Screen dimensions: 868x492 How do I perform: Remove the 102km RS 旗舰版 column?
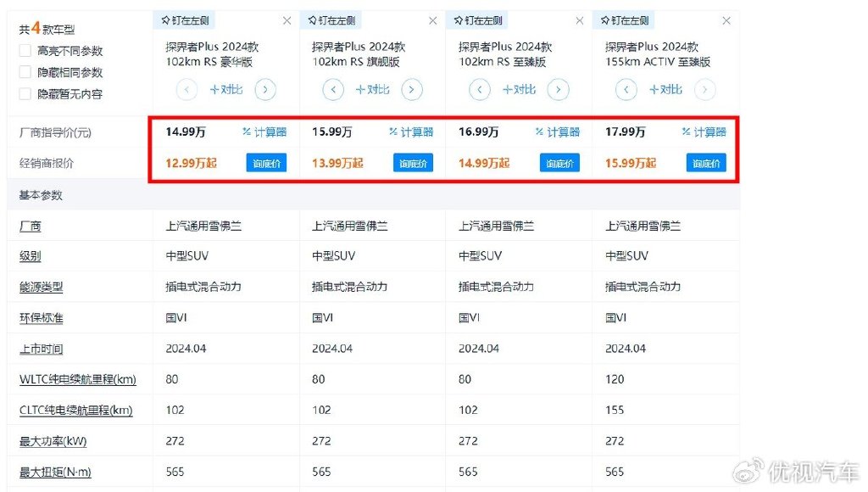(x=433, y=21)
